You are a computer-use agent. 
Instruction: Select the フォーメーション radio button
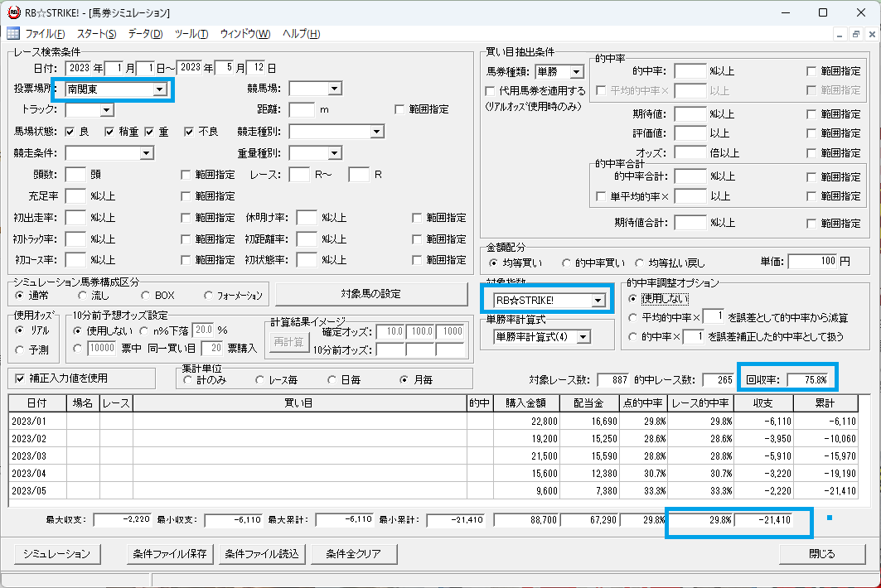(209, 296)
